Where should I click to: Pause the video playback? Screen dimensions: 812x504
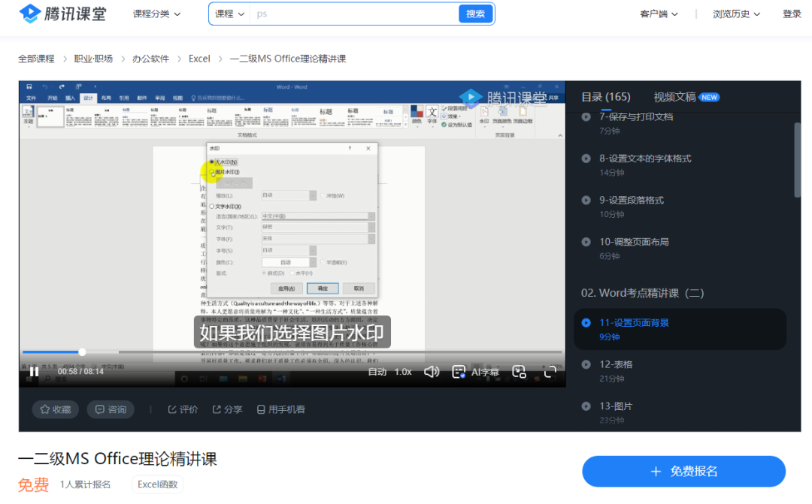pos(34,371)
